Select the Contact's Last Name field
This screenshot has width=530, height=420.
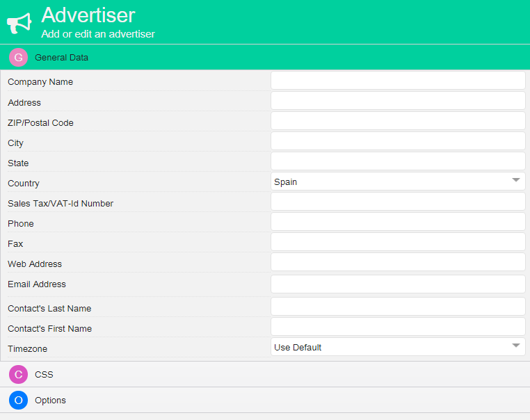pyautogui.click(x=397, y=307)
